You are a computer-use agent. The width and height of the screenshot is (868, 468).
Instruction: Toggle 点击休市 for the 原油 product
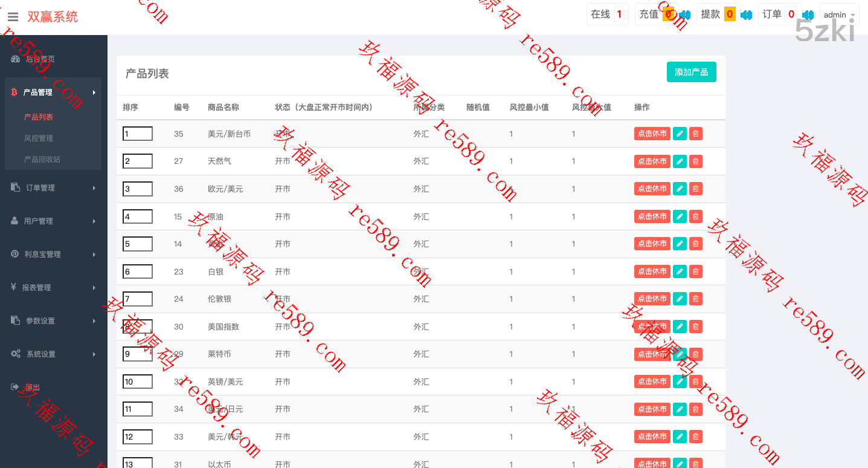[x=652, y=216]
